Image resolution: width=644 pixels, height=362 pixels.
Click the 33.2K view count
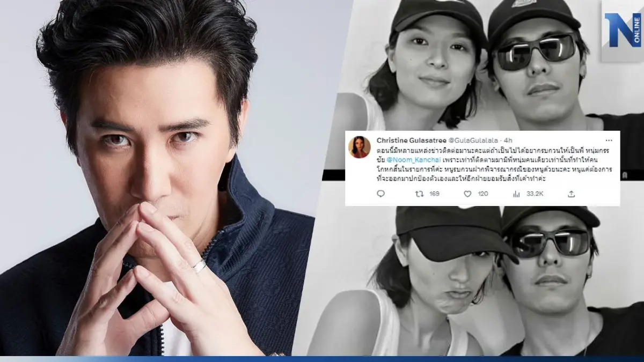535,194
